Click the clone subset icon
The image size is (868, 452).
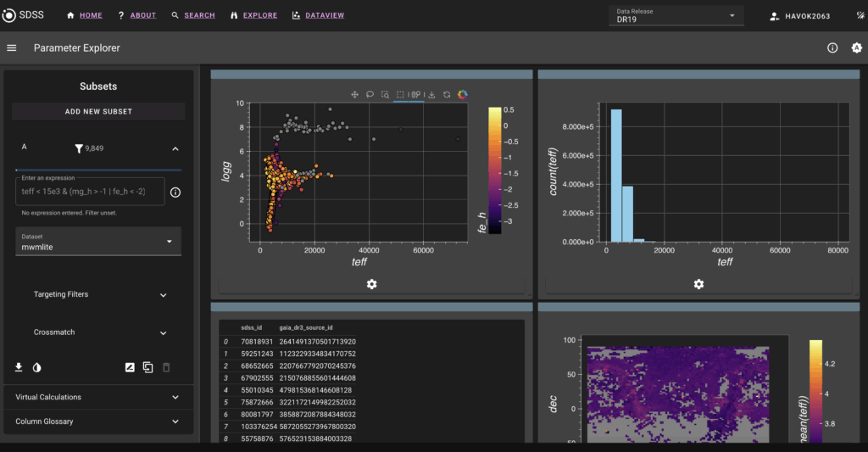[x=147, y=367]
